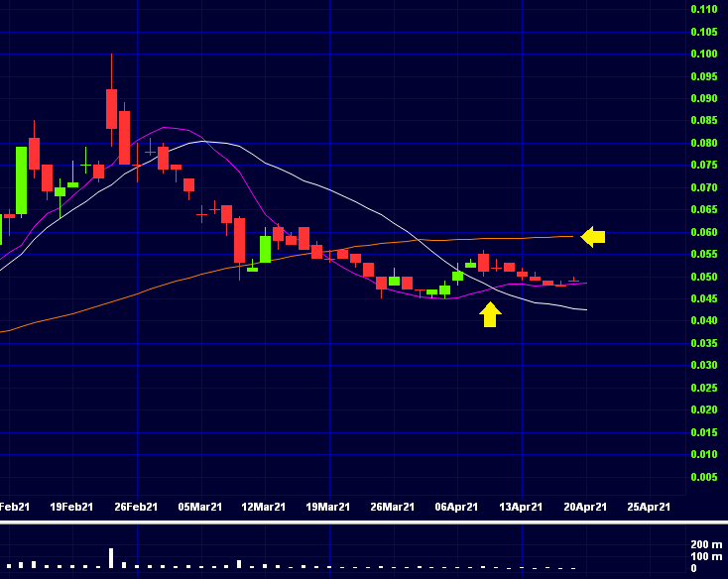The image size is (728, 579).
Task: Select the 0.100 price level label
Action: click(x=704, y=54)
